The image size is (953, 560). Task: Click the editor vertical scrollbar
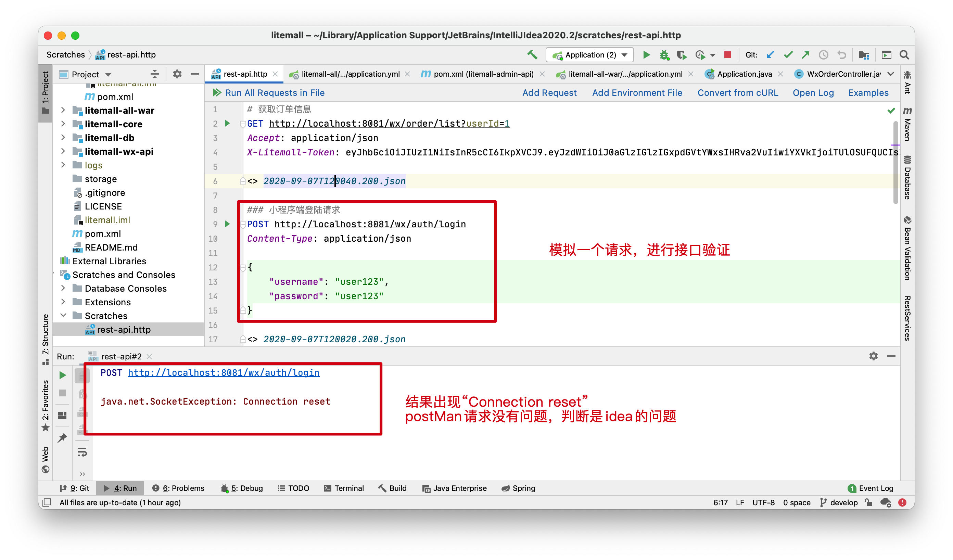click(x=895, y=163)
